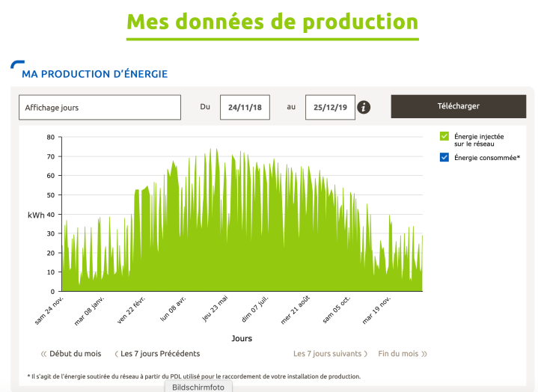Uncheck Énergie injectée sur le réseau
This screenshot has width=538, height=392.
click(444, 136)
